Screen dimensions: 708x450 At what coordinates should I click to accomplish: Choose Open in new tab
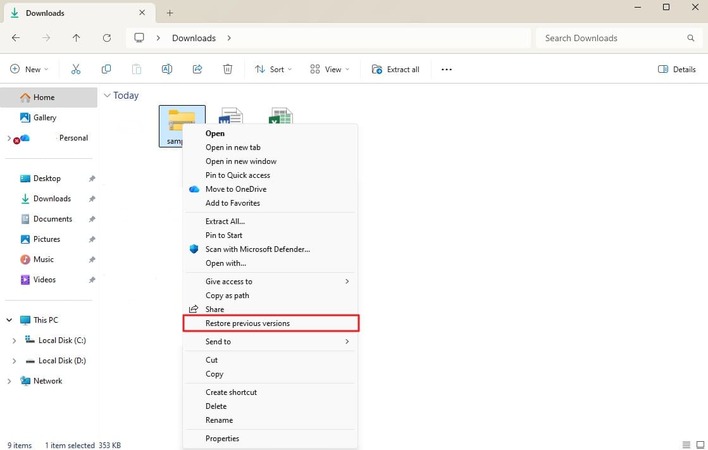coord(270,147)
